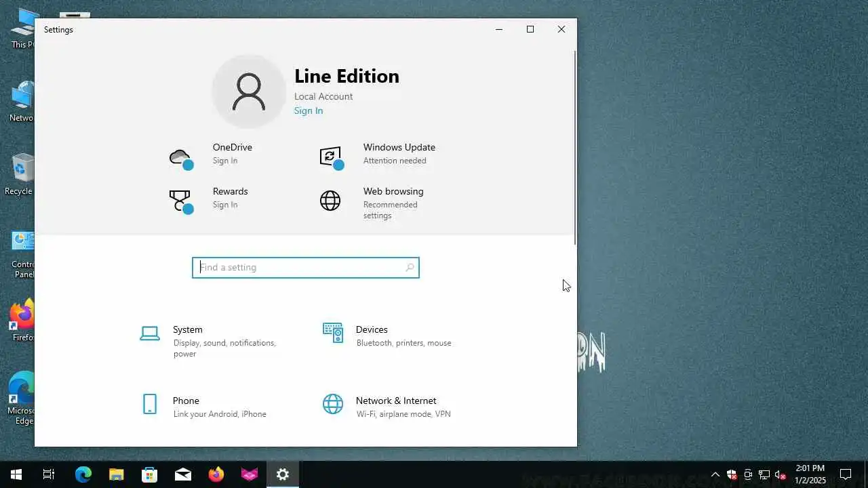This screenshot has height=488, width=868.
Task: Open the Rewards medal icon
Action: tap(181, 202)
